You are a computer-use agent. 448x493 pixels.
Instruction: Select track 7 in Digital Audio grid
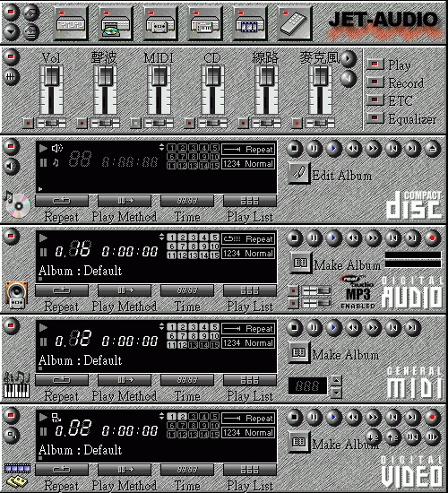pyautogui.click(x=183, y=246)
